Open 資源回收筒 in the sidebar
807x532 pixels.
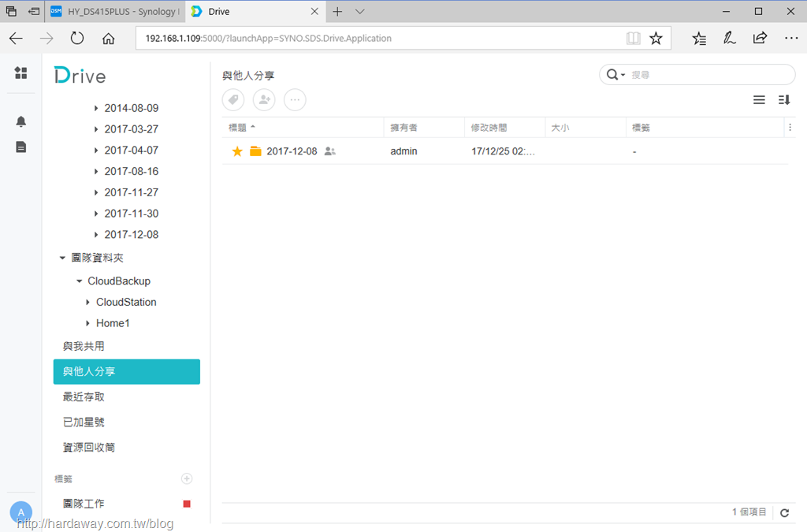88,447
